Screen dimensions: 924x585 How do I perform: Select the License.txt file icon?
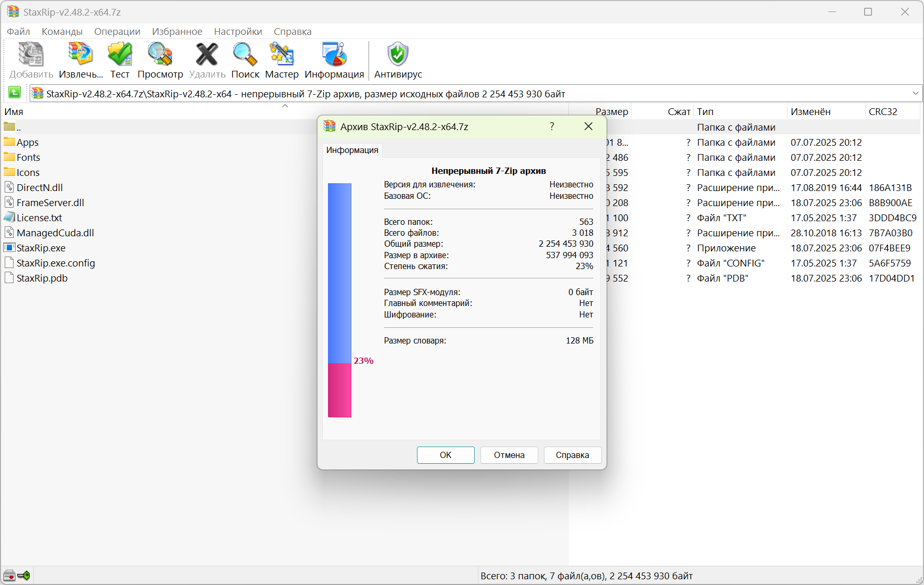point(9,217)
